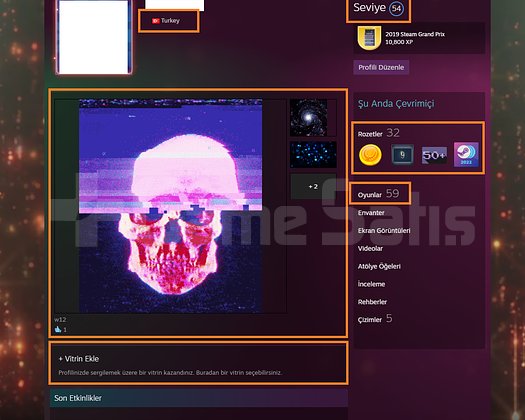Open the level 54 circle badge
The image size is (525, 420).
point(396,9)
